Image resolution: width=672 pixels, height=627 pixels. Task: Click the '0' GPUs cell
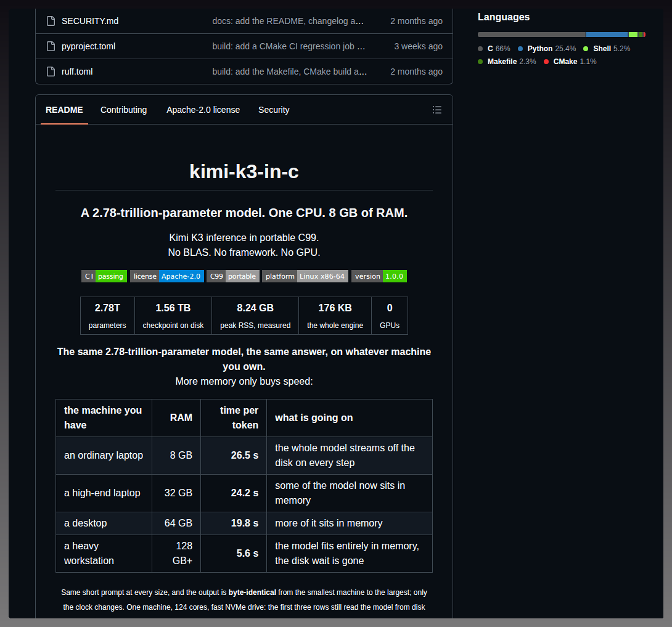pyautogui.click(x=390, y=316)
